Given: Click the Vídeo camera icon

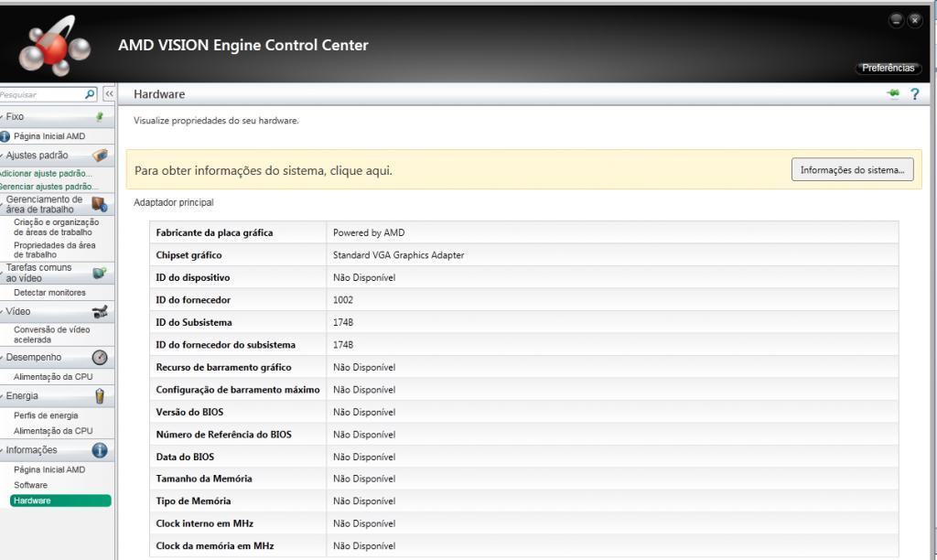Looking at the screenshot, I should coord(100,311).
